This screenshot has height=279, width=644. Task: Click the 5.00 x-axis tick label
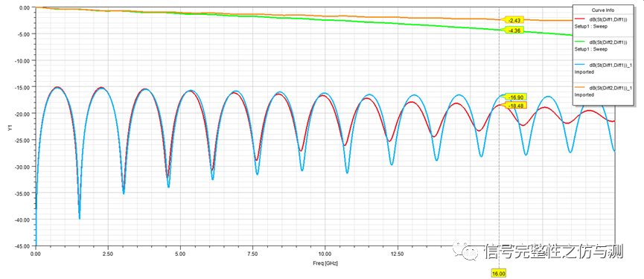tap(180, 254)
